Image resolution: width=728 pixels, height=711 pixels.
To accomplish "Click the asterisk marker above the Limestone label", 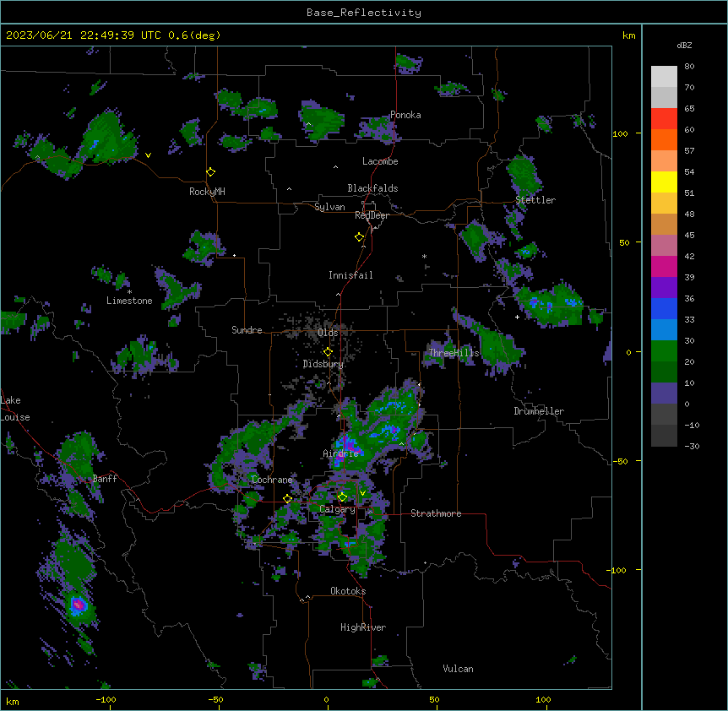I will pyautogui.click(x=129, y=292).
